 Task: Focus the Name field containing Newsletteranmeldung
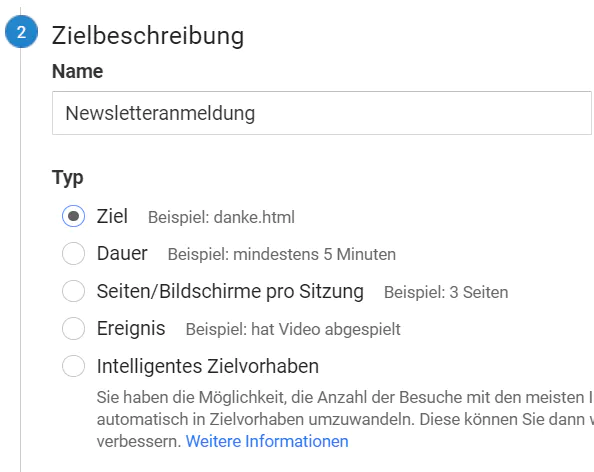(x=322, y=113)
